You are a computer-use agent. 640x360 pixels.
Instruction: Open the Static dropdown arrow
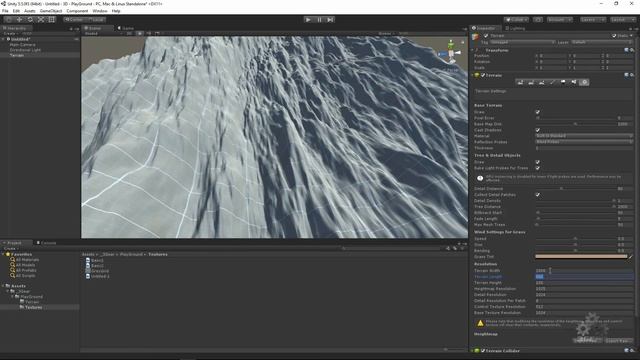point(631,36)
